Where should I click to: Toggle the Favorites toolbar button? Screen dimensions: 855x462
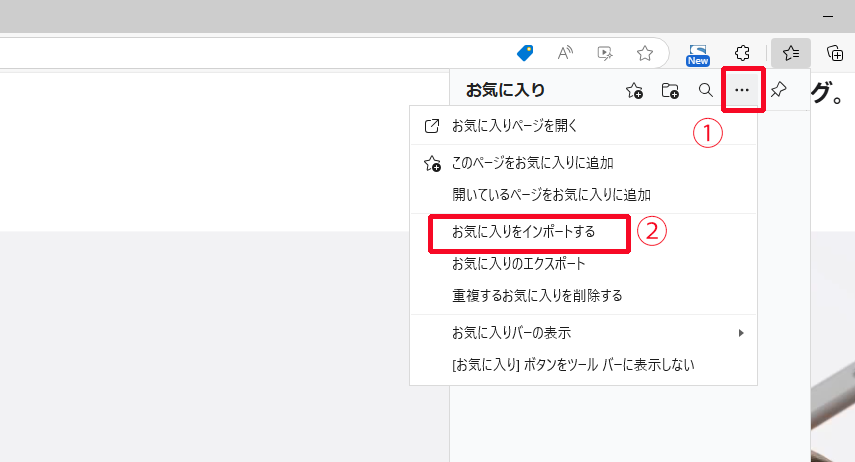tap(791, 53)
